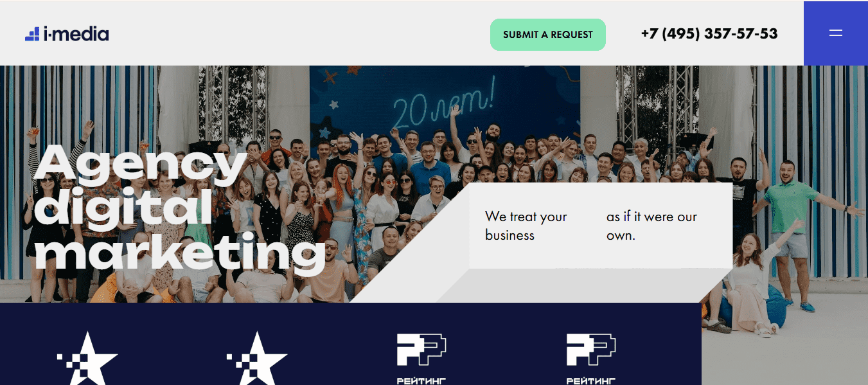Submit a request using the green button
Screen dimensions: 868x385
548,35
